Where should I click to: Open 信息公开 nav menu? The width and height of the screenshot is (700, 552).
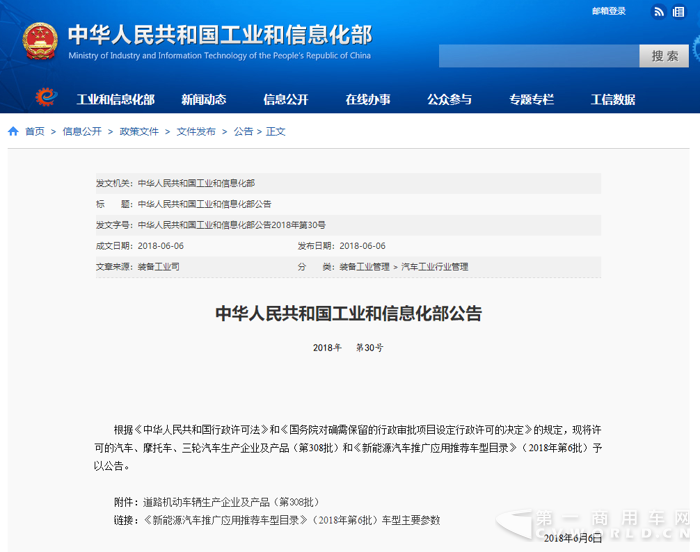tap(286, 99)
